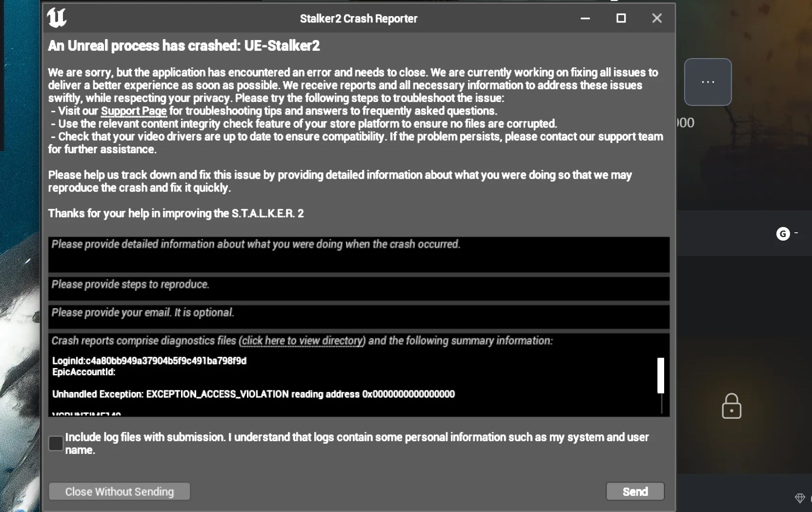Select the Unhandled Exception text line
The image size is (812, 512).
(253, 394)
